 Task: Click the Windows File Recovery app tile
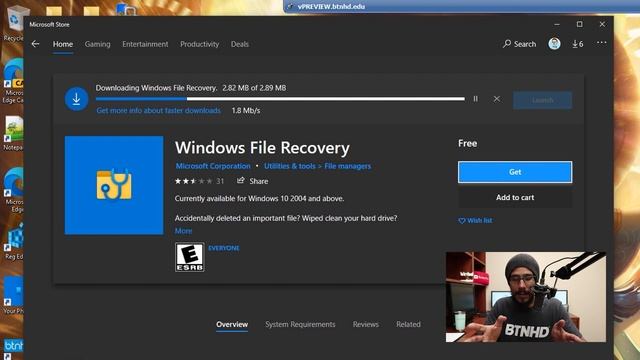coord(114,185)
